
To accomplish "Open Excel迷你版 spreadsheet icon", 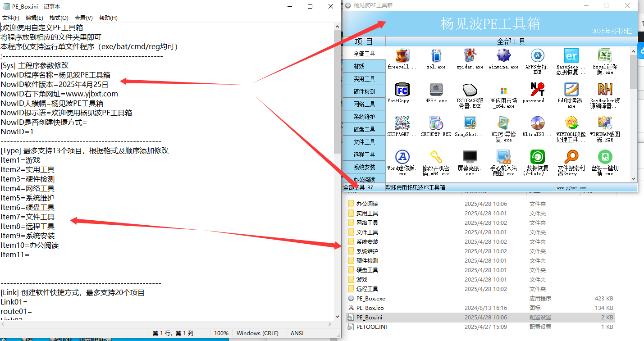I will click(x=605, y=56).
